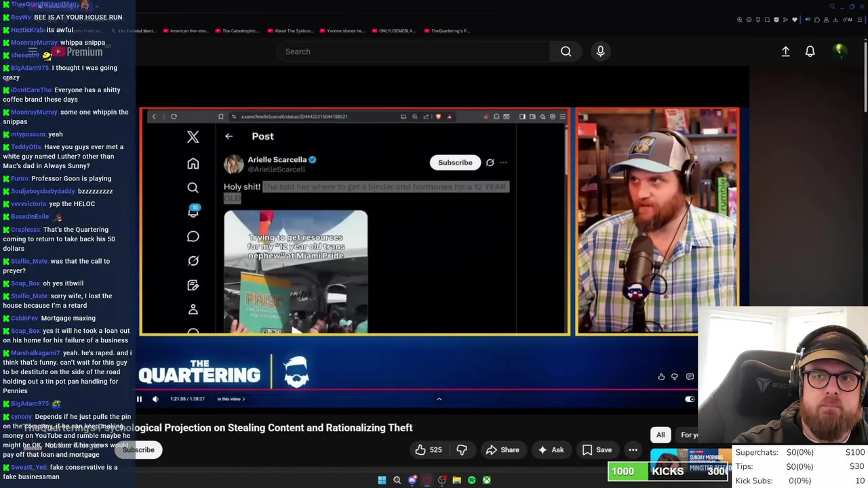This screenshot has height=488, width=868.
Task: Pause the YouTube video
Action: [x=139, y=399]
